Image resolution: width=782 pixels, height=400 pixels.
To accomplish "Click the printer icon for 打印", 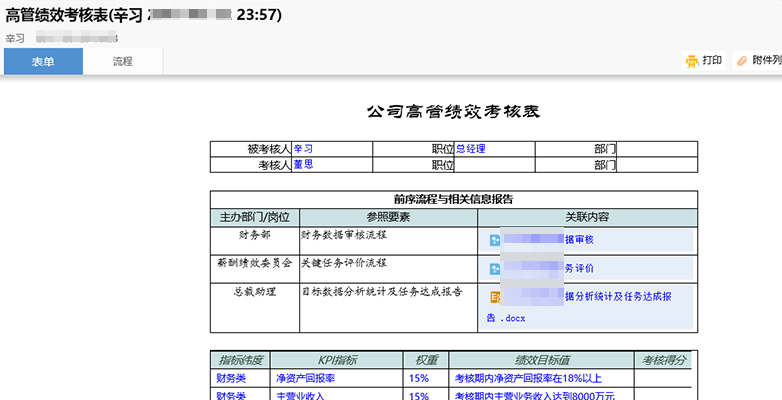I will coord(691,61).
